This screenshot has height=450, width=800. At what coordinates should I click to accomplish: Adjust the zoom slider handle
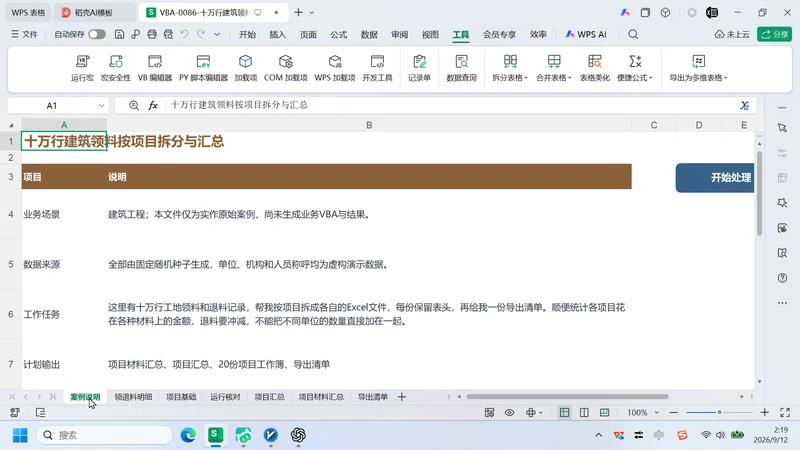coord(719,412)
